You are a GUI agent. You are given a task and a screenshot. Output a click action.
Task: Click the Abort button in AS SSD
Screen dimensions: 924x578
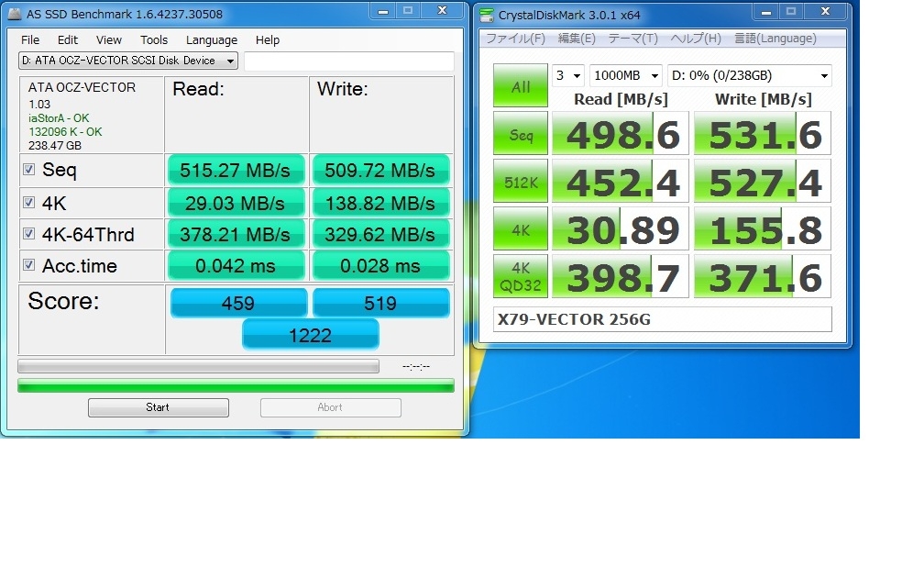pyautogui.click(x=331, y=407)
